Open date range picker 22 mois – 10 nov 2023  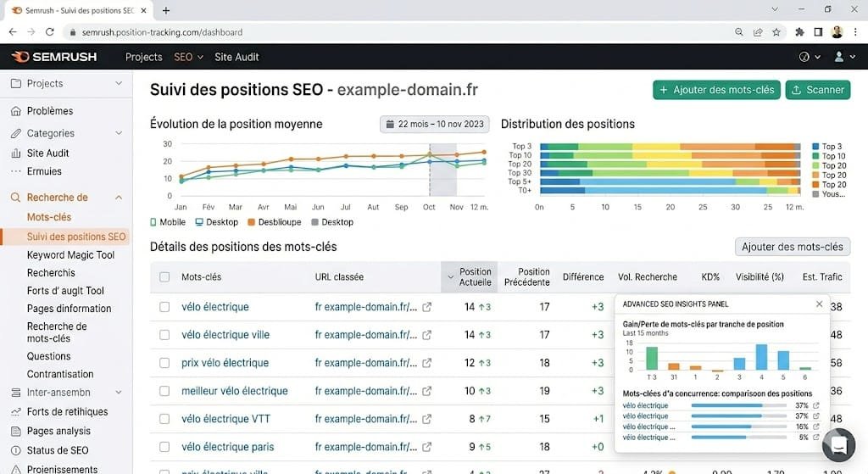pos(435,124)
